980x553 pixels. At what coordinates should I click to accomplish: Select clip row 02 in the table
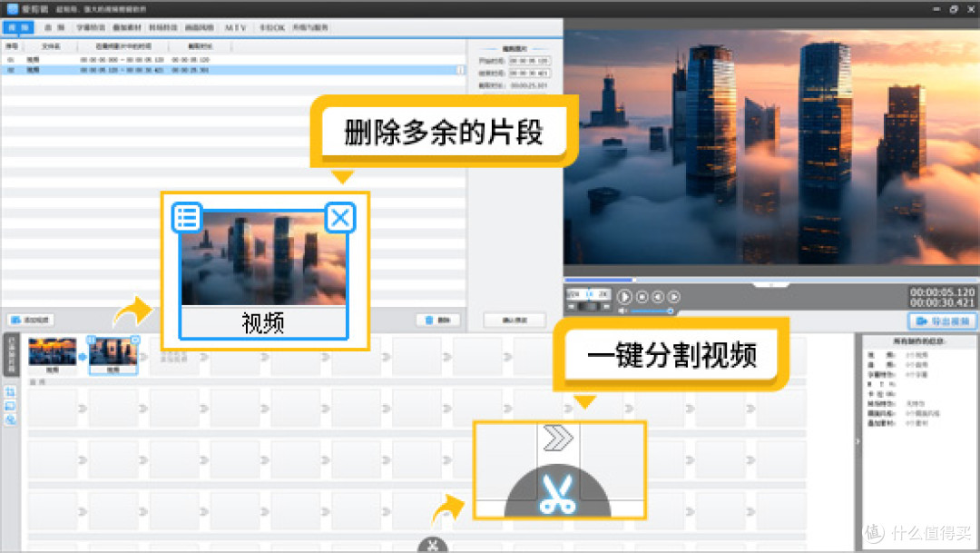[232, 70]
